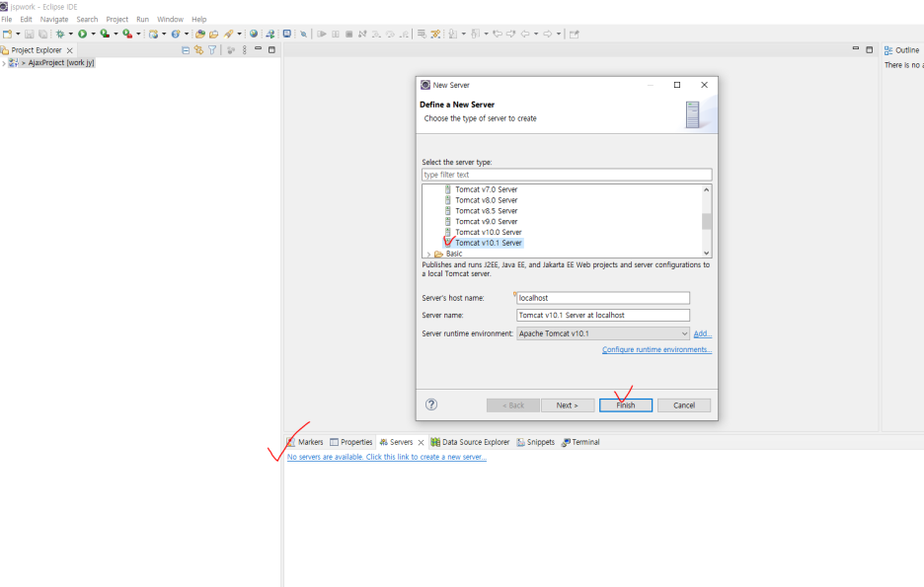Open the dropdown arrow next to External Tools icon
924x587 pixels.
pos(138,35)
